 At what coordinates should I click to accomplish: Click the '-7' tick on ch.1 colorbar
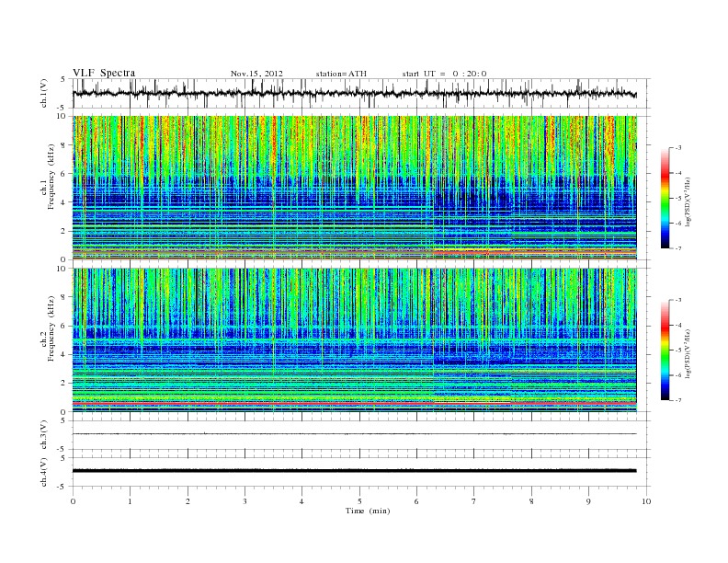tap(678, 248)
